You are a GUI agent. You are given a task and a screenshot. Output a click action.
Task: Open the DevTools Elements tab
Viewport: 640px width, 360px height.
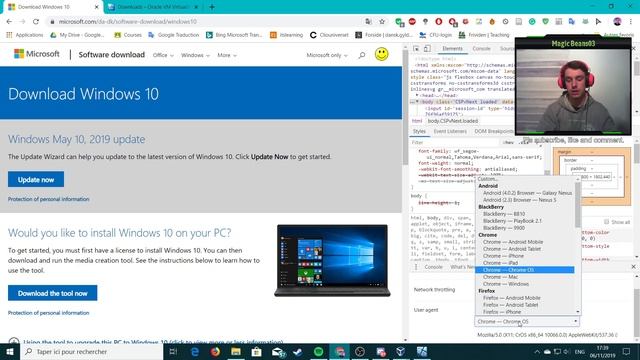[452, 49]
